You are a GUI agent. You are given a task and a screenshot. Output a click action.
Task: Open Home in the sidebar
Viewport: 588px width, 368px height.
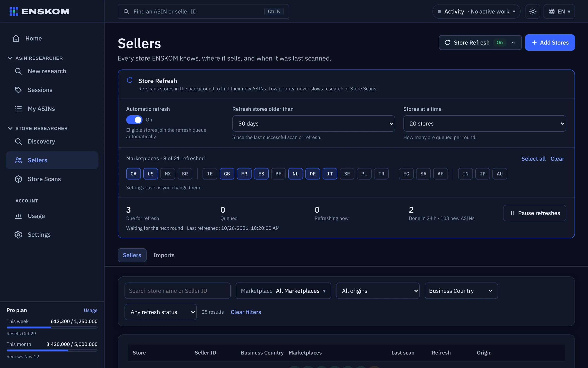tap(52, 38)
